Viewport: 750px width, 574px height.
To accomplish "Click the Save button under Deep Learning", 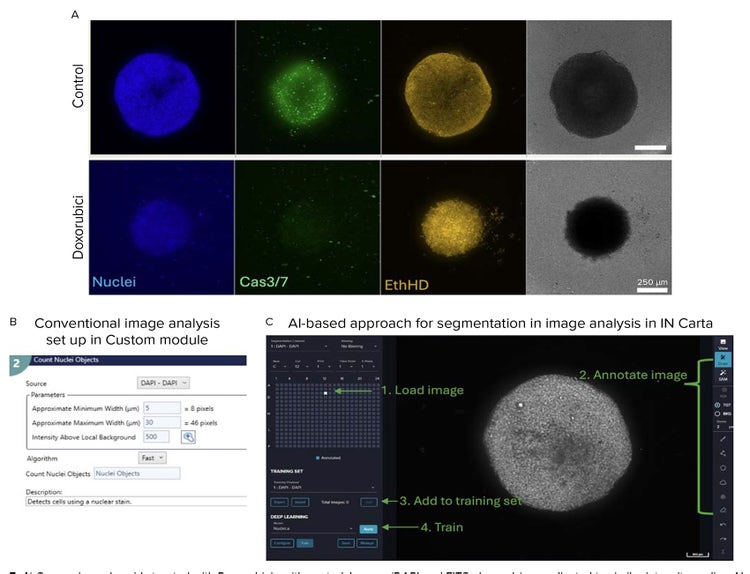I will [x=346, y=543].
